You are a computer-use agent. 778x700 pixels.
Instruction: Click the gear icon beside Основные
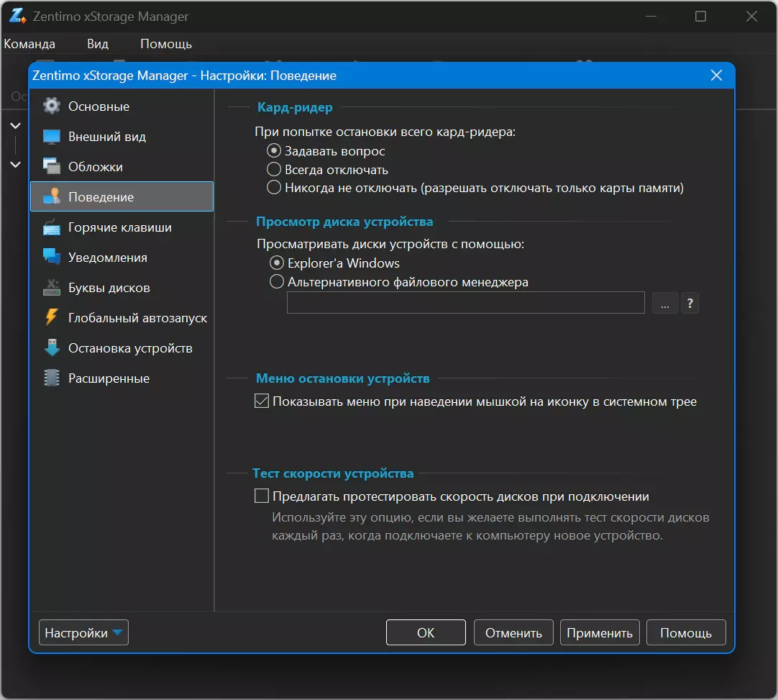coord(52,106)
